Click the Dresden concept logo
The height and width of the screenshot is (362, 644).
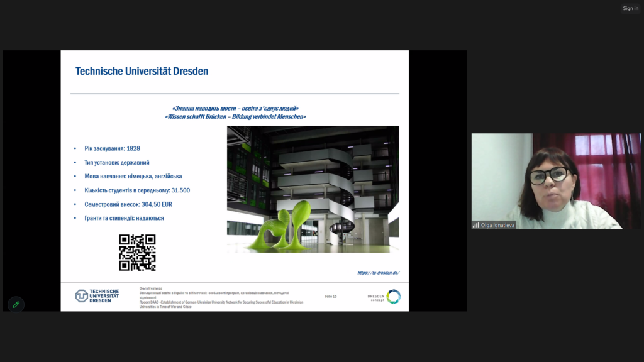(384, 297)
